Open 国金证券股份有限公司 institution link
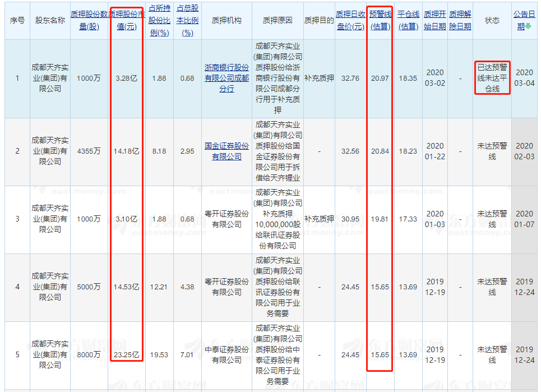 point(226,151)
